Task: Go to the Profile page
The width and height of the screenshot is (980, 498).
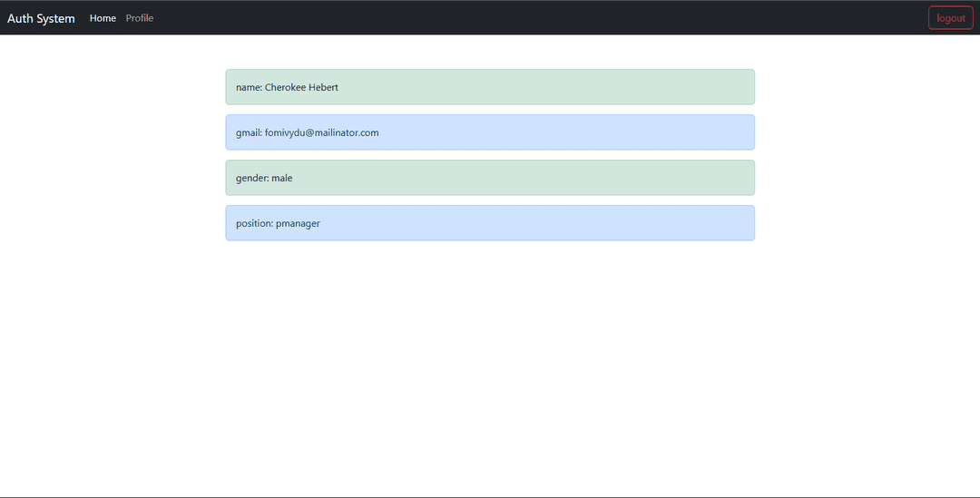Action: [x=140, y=18]
